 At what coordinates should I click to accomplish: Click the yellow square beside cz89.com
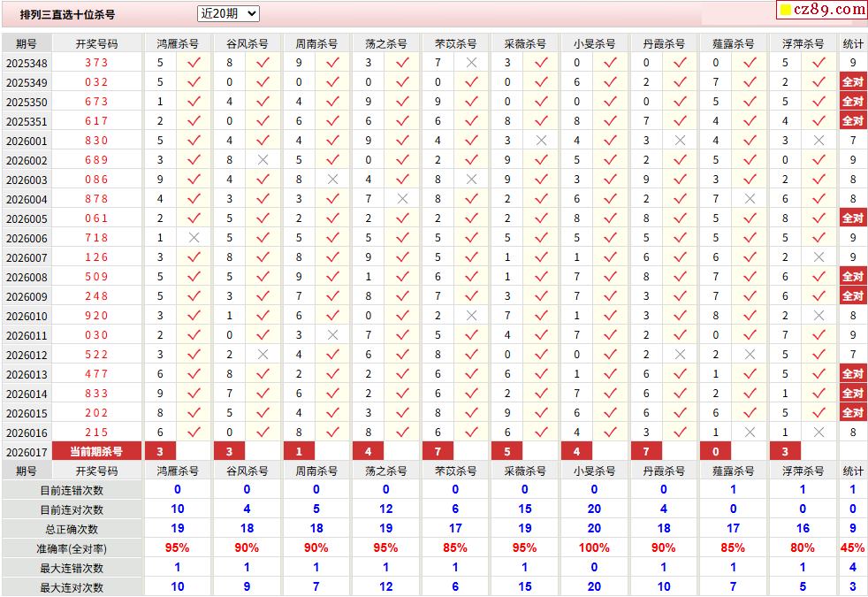point(784,11)
